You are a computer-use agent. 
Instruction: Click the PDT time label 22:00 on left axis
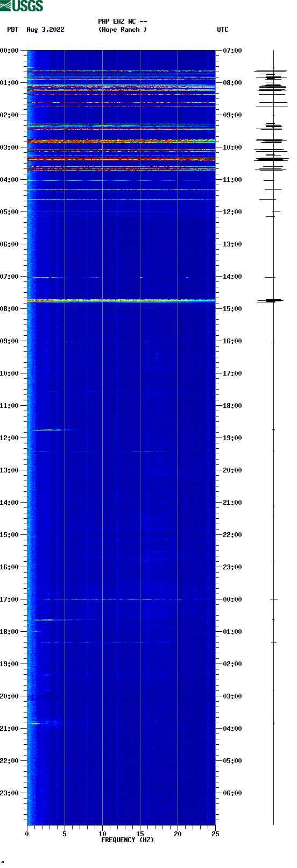click(10, 761)
